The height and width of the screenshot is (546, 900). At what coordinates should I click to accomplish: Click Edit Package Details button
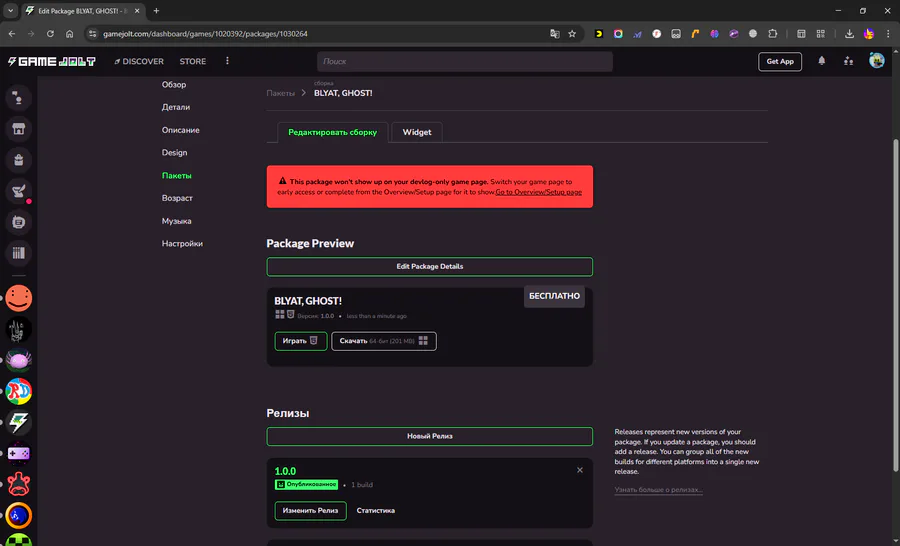pyautogui.click(x=429, y=266)
